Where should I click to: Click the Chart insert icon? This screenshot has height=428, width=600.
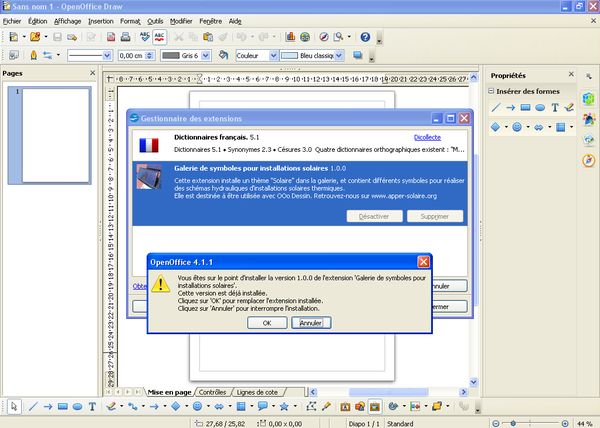pos(290,37)
